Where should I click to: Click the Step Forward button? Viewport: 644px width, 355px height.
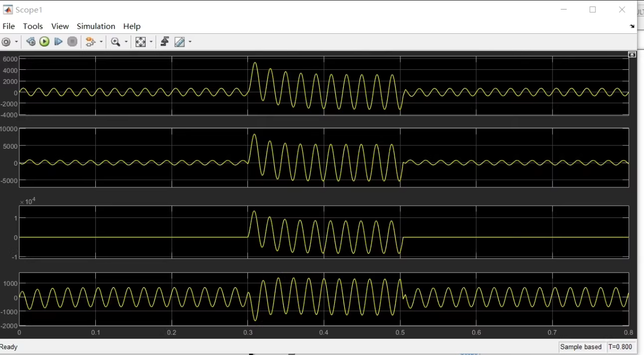click(58, 42)
